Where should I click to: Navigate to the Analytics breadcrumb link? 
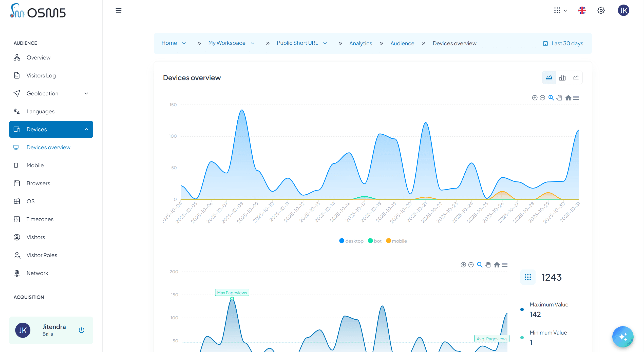click(x=361, y=43)
